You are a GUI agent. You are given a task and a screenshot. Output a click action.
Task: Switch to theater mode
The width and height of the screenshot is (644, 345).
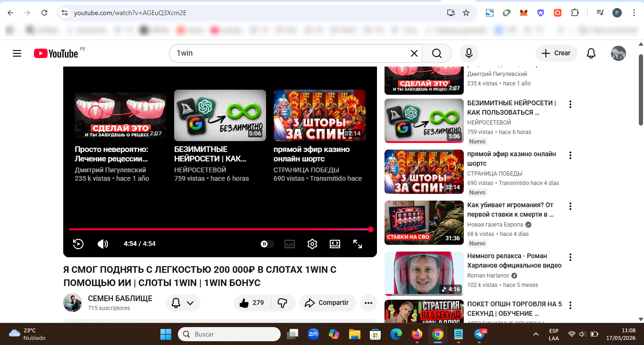click(335, 244)
